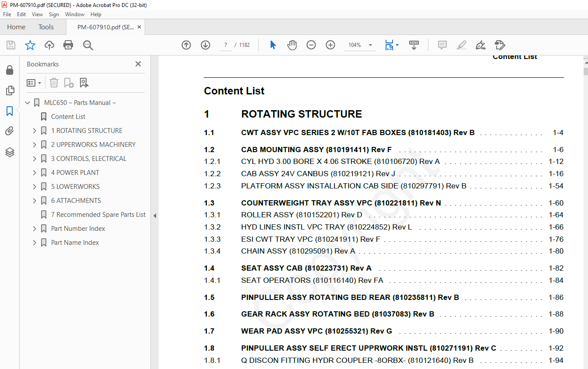Open PINPULLER ASSY ROTATING BED REAR entry
The width and height of the screenshot is (588, 369).
(x=350, y=297)
